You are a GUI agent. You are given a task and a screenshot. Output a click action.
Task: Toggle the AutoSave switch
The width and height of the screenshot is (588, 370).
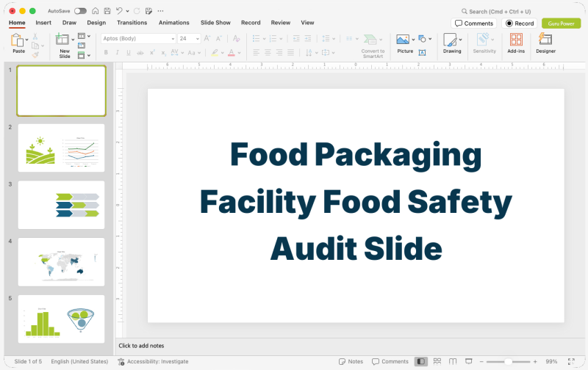tap(80, 11)
